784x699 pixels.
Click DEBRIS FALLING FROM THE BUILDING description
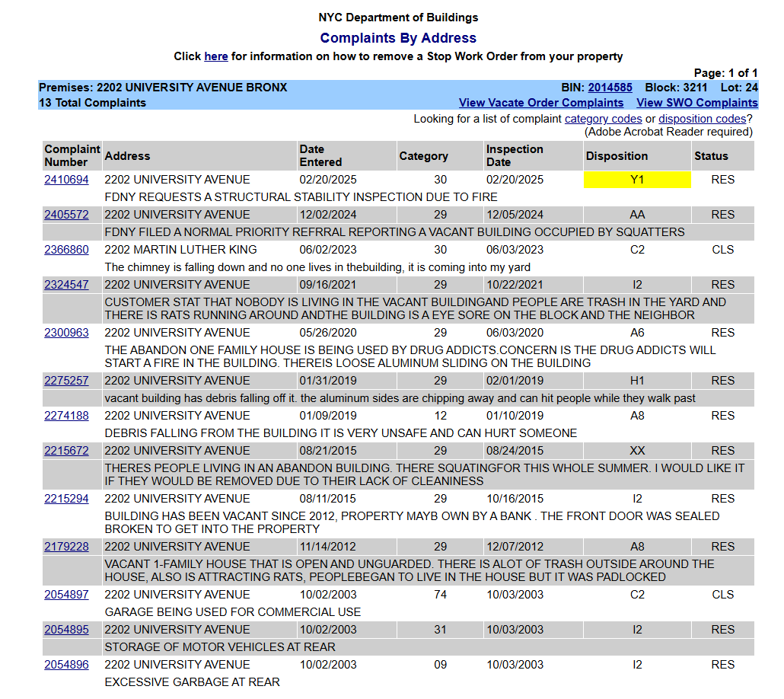(x=340, y=433)
